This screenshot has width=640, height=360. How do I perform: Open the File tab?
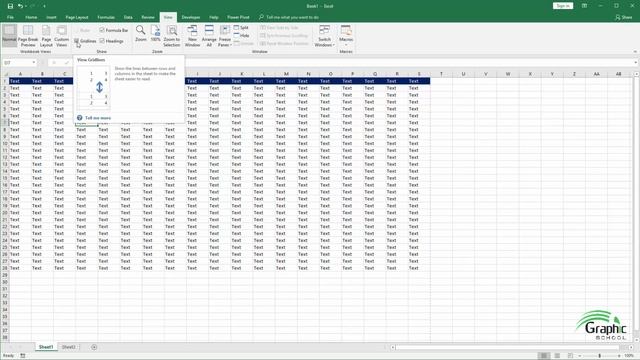(10, 17)
